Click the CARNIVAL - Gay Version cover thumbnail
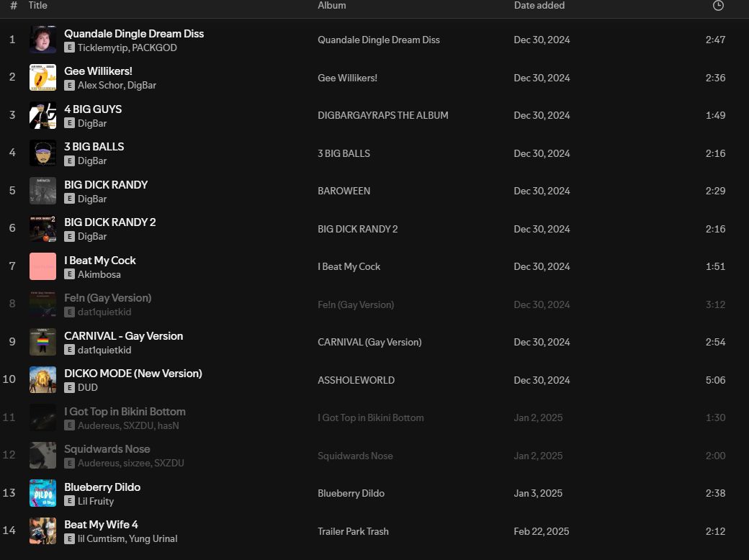The image size is (749, 560). [42, 342]
